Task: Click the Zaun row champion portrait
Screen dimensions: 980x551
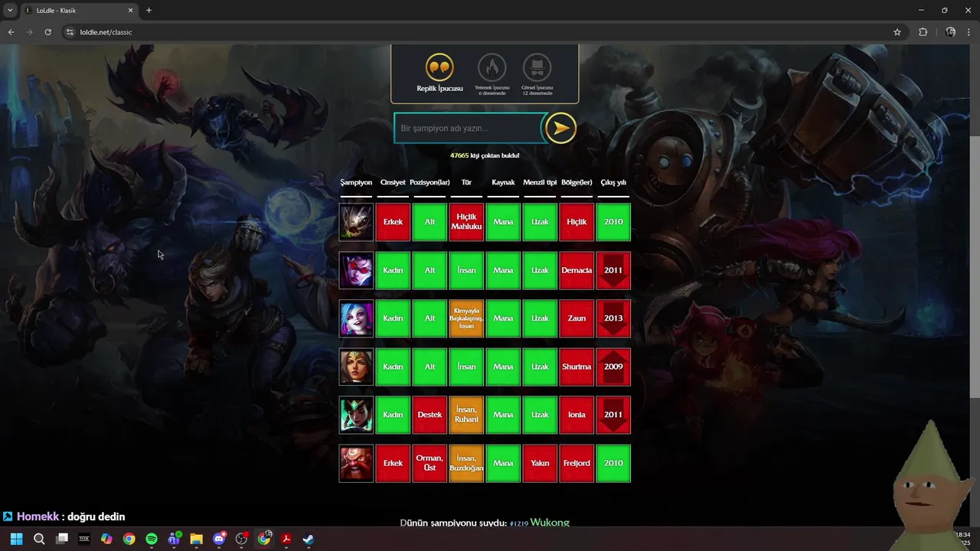Action: [x=356, y=318]
